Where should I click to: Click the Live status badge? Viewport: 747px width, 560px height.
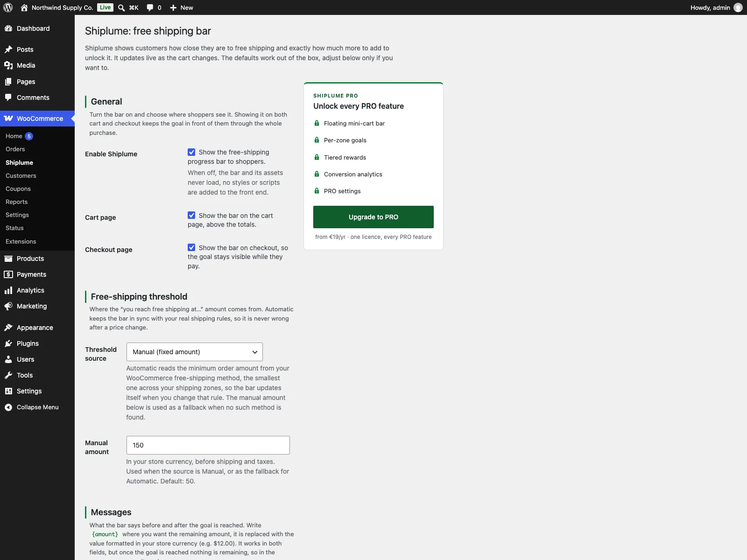(x=106, y=7)
